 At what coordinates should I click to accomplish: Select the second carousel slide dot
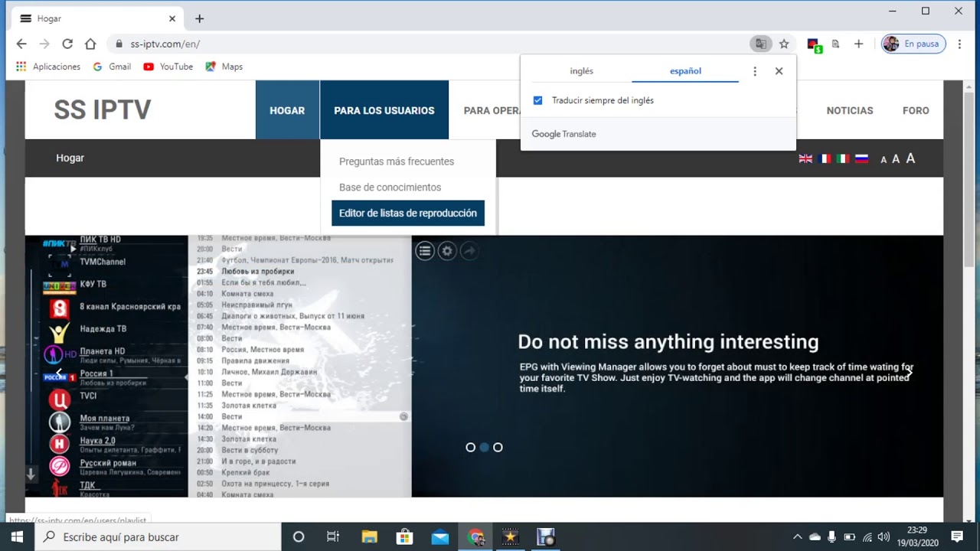click(484, 447)
